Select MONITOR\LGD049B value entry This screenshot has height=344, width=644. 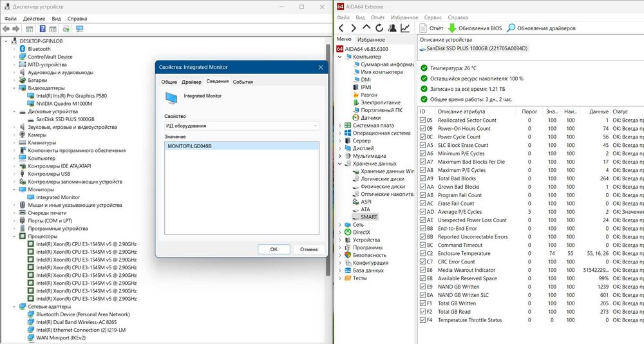pyautogui.click(x=241, y=146)
